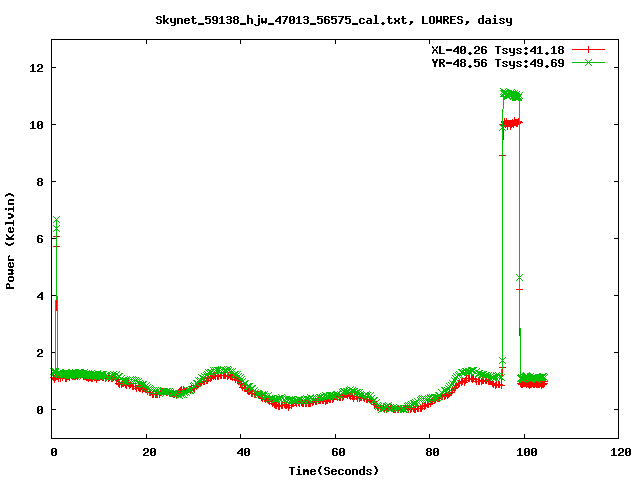Viewport: 640px width, 480px height.
Task: Click the Time(Seconds) x-axis label
Action: click(x=334, y=471)
